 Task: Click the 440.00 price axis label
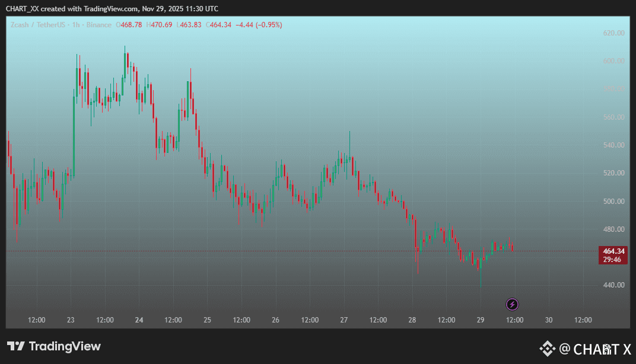pos(613,285)
